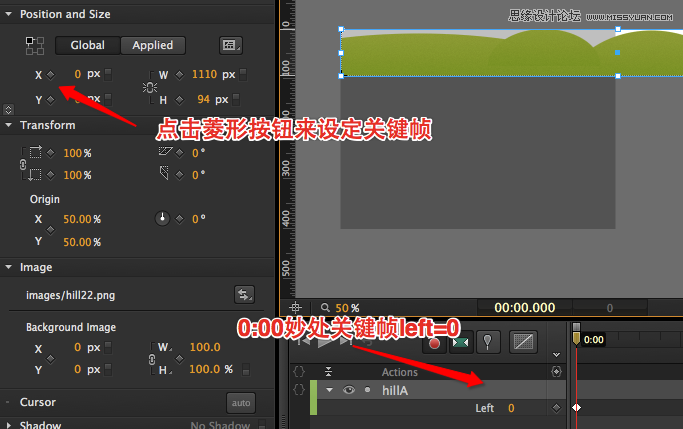Expand the Shadow section

pos(8,425)
